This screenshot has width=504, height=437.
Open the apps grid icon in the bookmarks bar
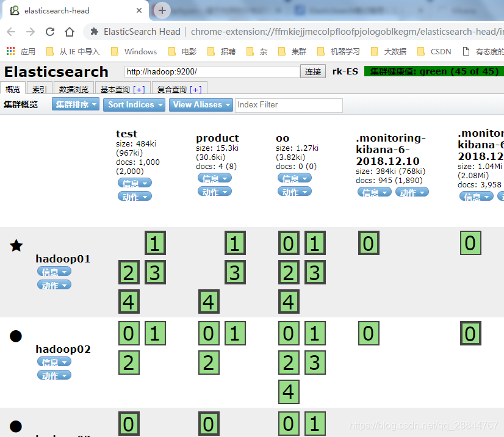(10, 51)
